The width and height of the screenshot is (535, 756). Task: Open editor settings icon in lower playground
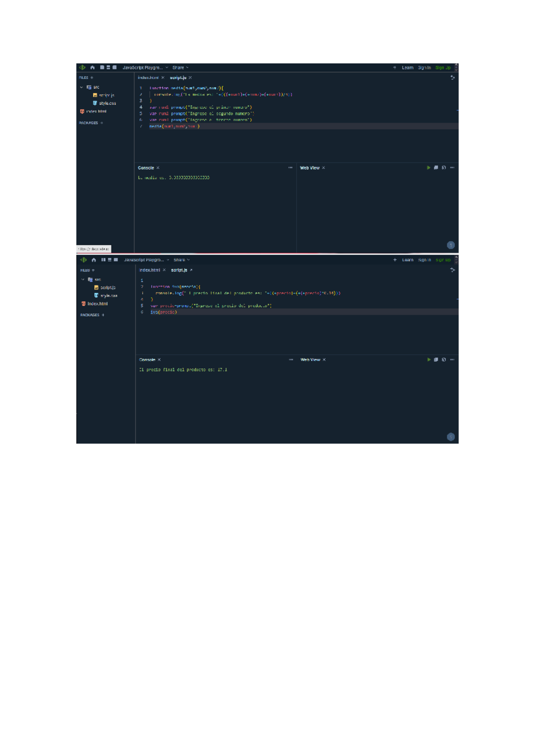coord(453,270)
